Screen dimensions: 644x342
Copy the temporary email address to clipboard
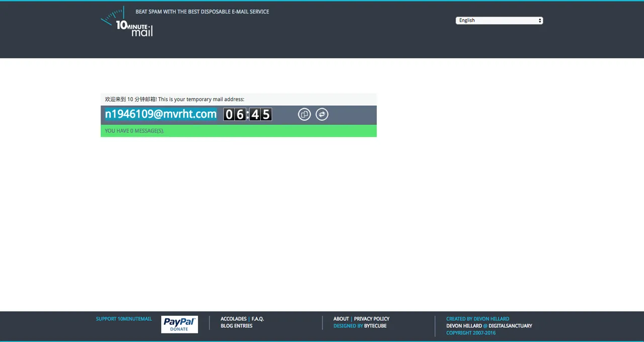pos(304,115)
